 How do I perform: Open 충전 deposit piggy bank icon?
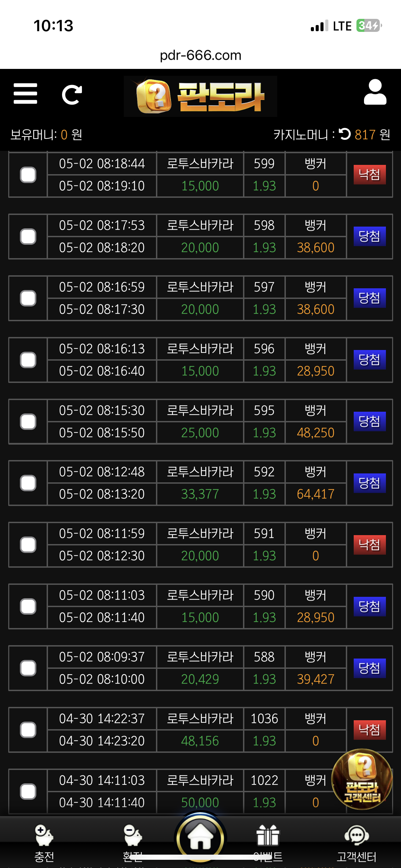[x=44, y=842]
